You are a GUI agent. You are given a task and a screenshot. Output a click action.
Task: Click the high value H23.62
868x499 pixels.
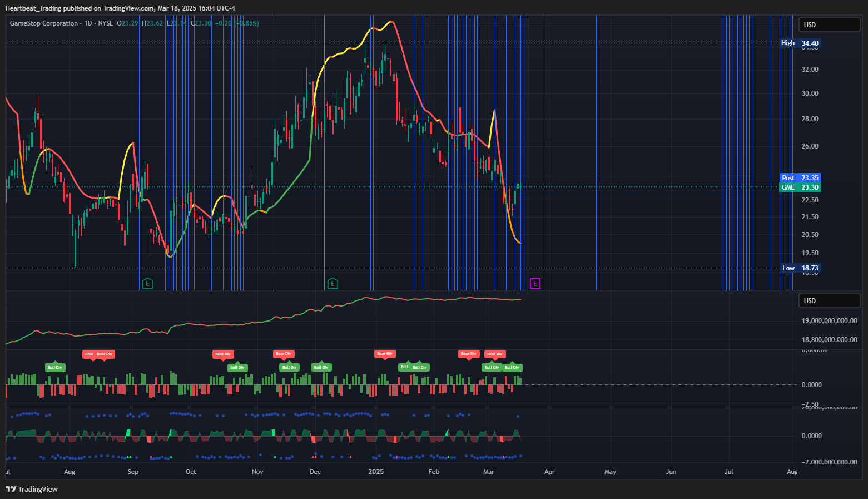click(x=152, y=23)
